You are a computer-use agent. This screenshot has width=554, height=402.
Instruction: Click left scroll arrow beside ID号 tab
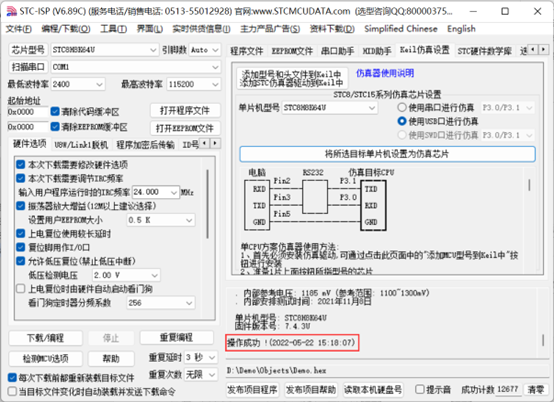click(205, 143)
